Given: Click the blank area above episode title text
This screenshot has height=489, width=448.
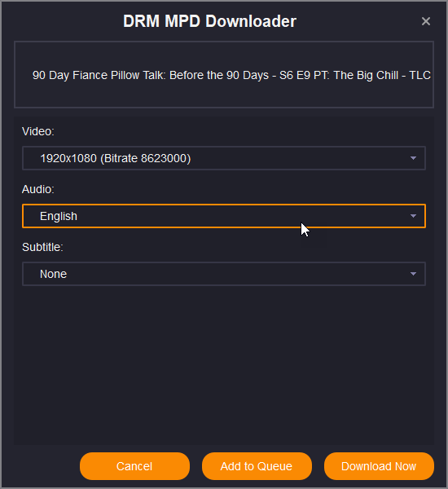Looking at the screenshot, I should pyautogui.click(x=224, y=55).
